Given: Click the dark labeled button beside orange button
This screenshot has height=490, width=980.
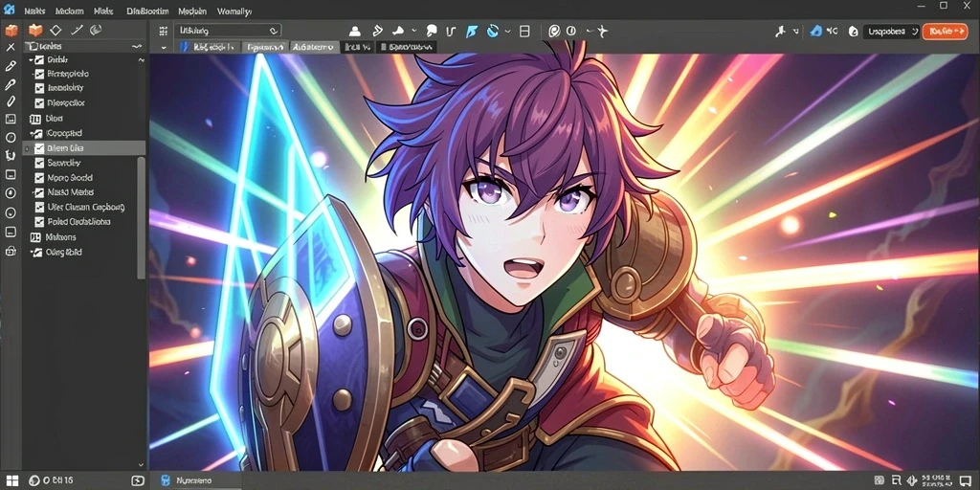Looking at the screenshot, I should (891, 32).
